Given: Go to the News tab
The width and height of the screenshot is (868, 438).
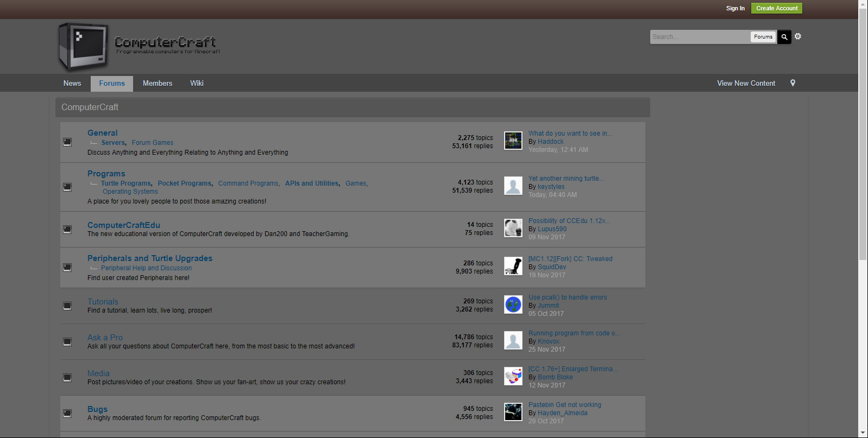Looking at the screenshot, I should 72,83.
